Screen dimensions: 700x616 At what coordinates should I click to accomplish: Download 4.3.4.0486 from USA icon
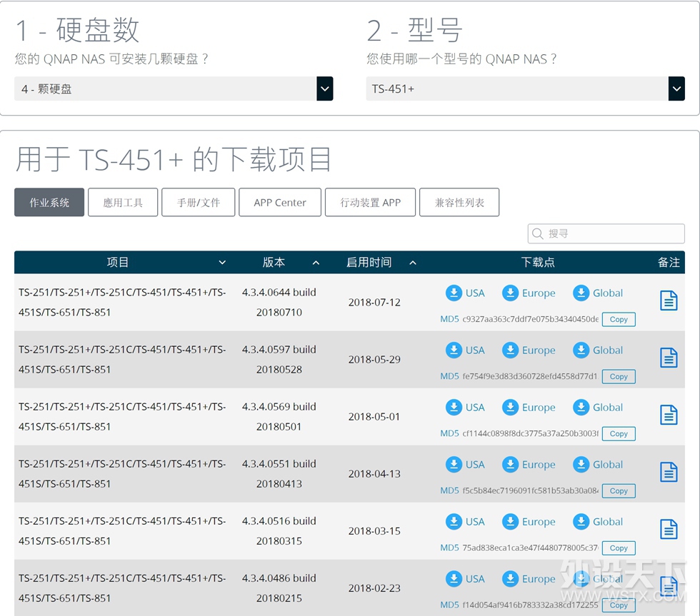[x=454, y=579]
